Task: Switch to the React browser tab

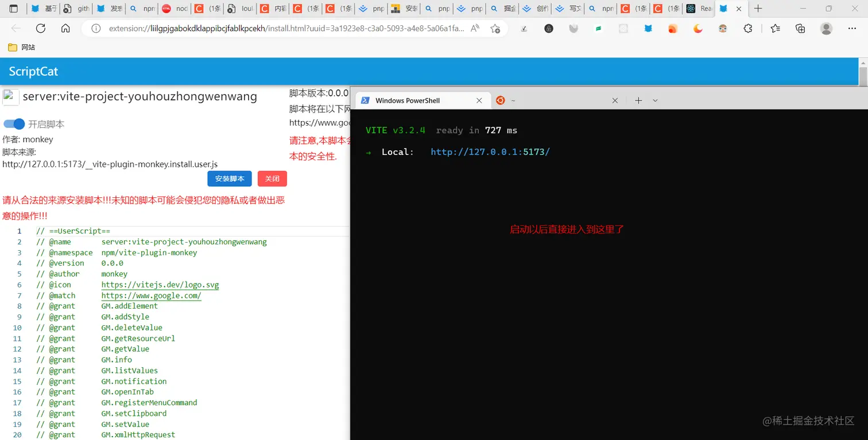Action: (x=699, y=9)
